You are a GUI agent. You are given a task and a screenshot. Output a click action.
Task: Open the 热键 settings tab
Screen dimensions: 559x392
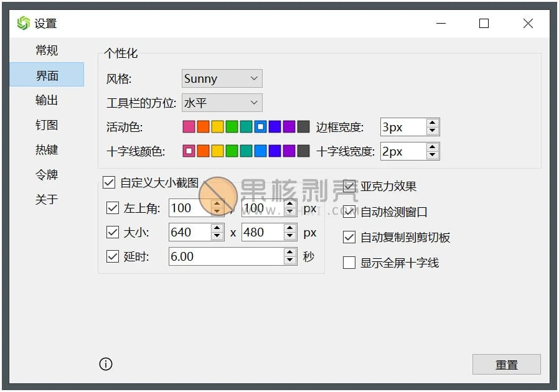pyautogui.click(x=47, y=150)
